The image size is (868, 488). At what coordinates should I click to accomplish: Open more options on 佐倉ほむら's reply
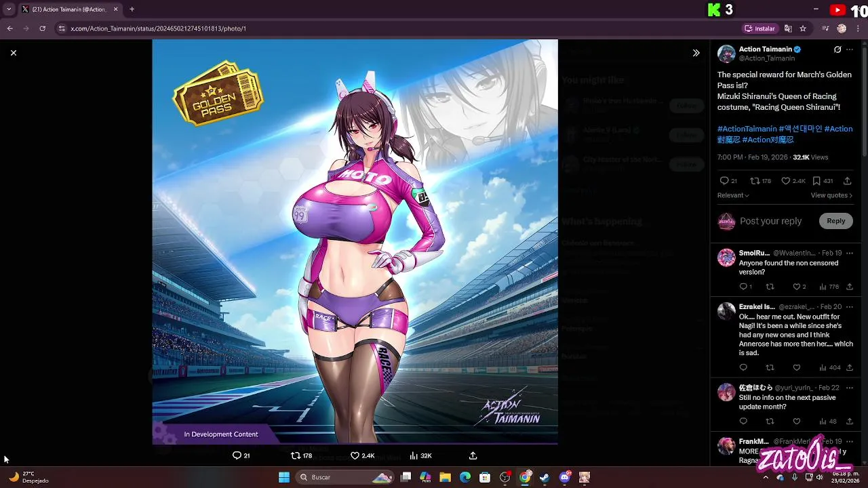850,388
